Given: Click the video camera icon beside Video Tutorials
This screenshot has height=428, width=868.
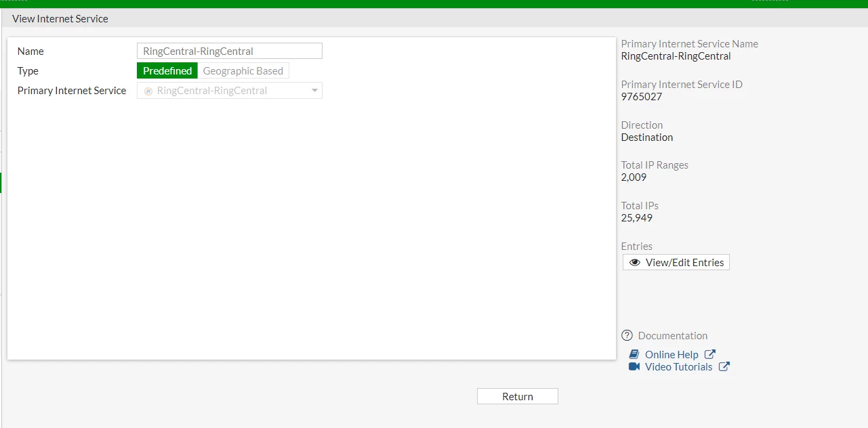Looking at the screenshot, I should [634, 367].
